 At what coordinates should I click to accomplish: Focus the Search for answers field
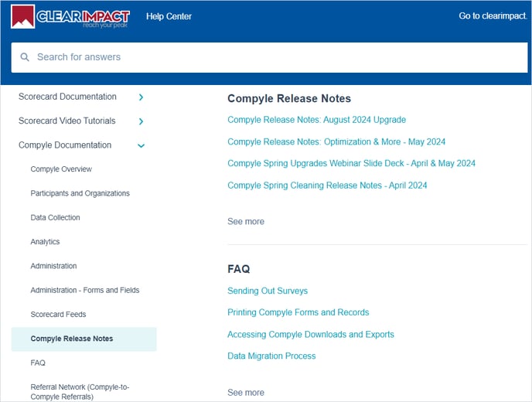(269, 57)
